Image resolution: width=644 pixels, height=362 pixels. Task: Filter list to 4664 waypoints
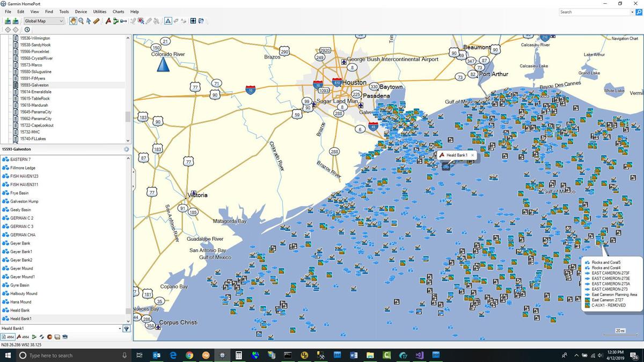click(x=23, y=337)
